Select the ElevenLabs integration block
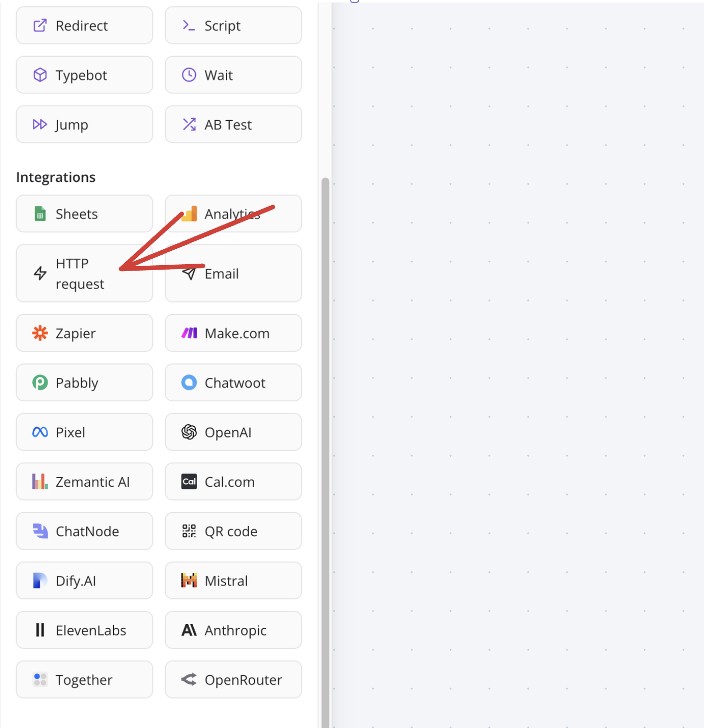Screen dimensions: 704x728 (x=84, y=630)
